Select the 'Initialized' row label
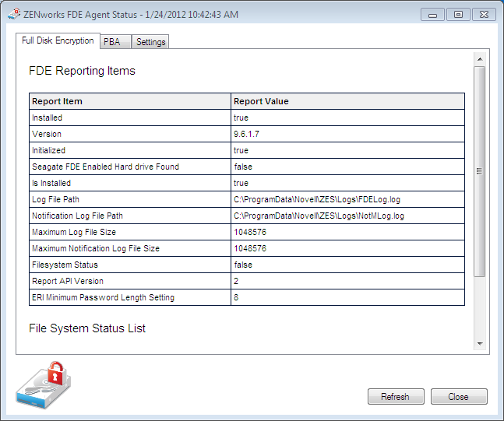Screen dimensions: 504x421 (x=48, y=150)
